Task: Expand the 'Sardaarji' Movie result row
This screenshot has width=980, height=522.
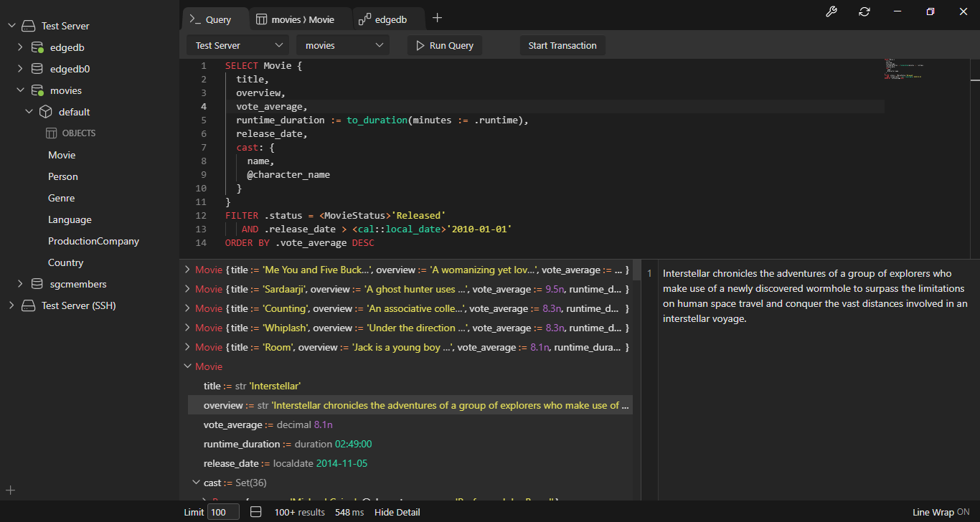Action: (x=187, y=289)
